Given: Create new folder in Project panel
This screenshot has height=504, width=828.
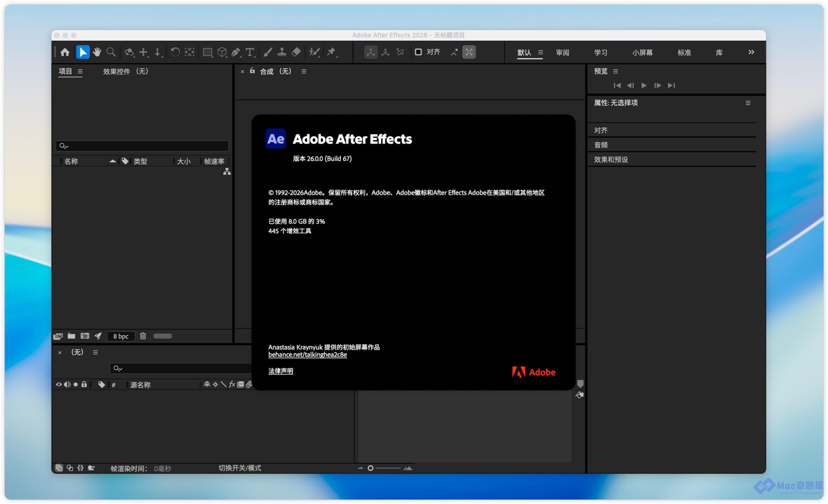Looking at the screenshot, I should 71,336.
